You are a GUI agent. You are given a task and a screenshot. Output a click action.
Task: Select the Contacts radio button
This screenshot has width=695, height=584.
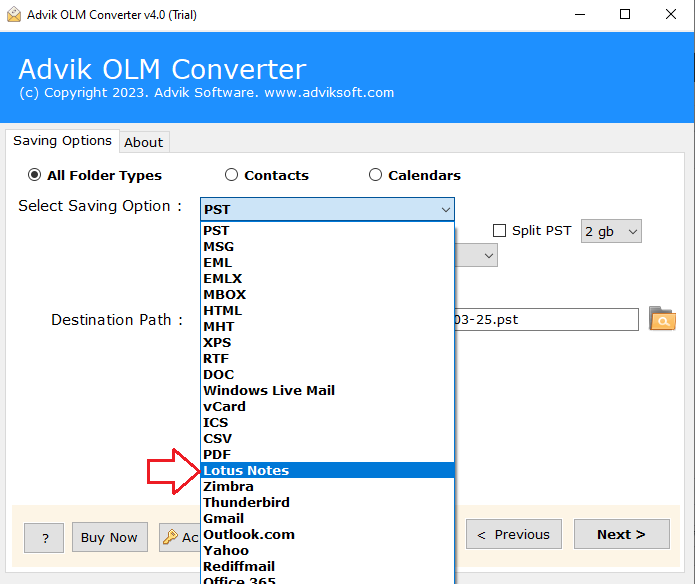tap(231, 175)
